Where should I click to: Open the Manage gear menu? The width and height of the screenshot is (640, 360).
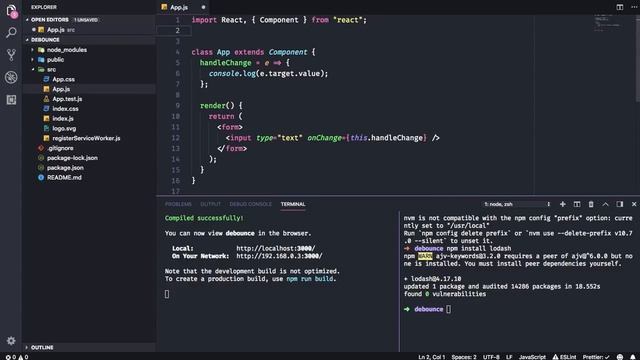pyautogui.click(x=11, y=340)
